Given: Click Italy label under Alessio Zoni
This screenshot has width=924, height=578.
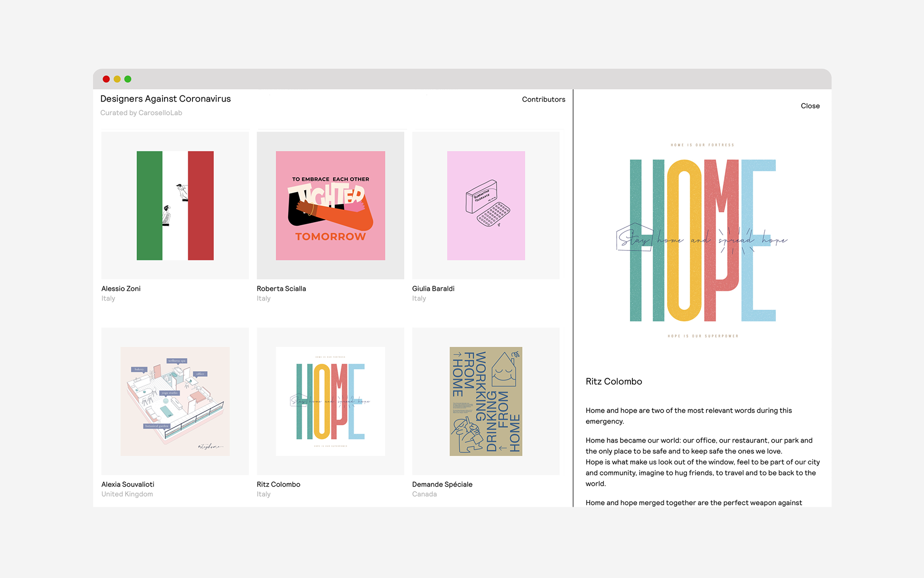Looking at the screenshot, I should pyautogui.click(x=108, y=299).
